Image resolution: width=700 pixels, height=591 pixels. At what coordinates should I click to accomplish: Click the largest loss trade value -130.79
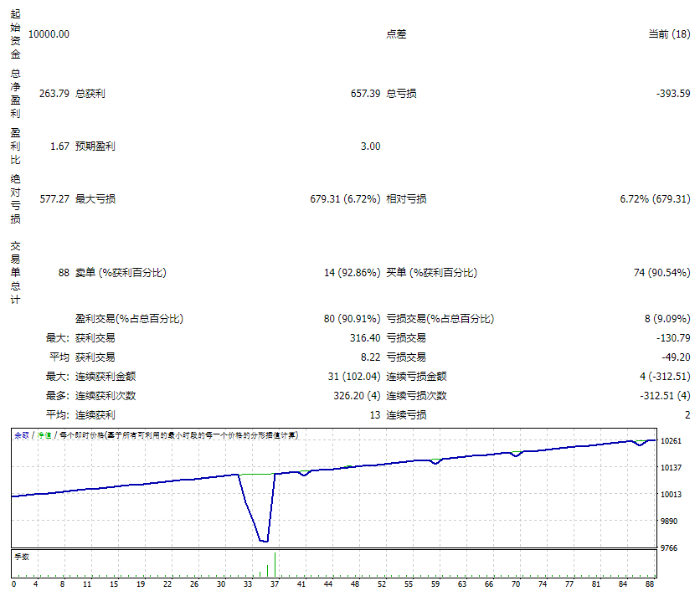pyautogui.click(x=673, y=338)
